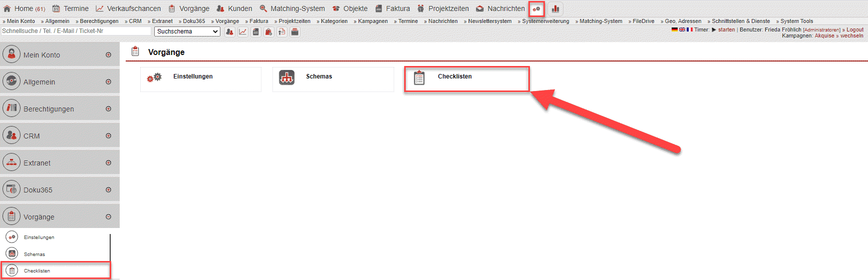Click the bar chart statistics icon
Viewport: 868px width, 280px height.
coord(555,9)
